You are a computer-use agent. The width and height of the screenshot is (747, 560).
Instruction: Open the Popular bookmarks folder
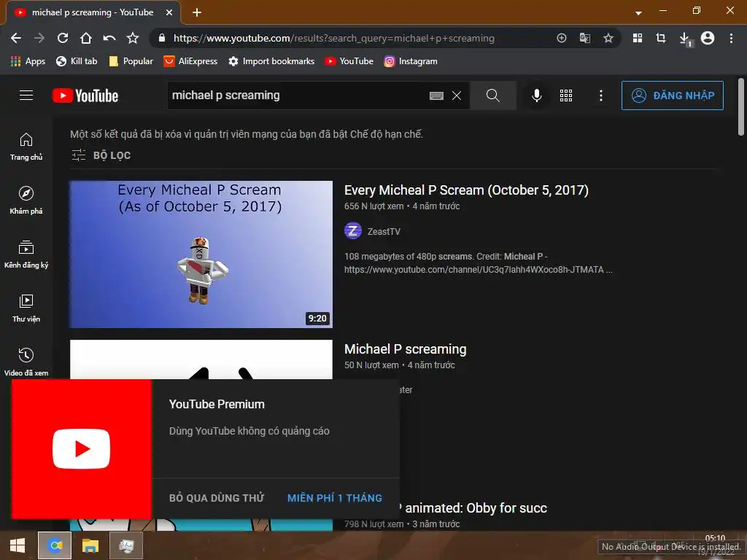[x=131, y=61]
